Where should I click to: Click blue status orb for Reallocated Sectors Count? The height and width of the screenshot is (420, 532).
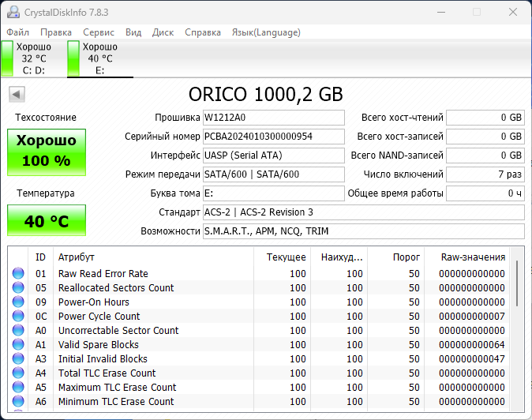click(x=18, y=288)
